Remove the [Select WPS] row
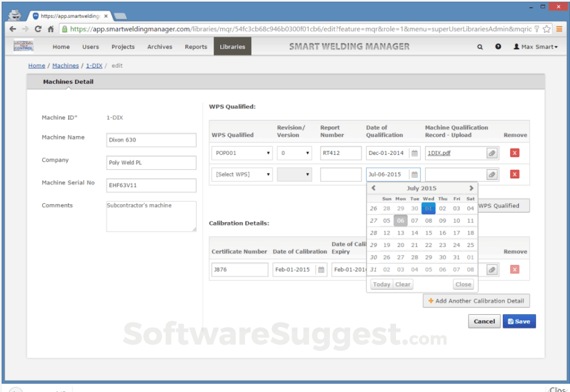 tap(514, 174)
